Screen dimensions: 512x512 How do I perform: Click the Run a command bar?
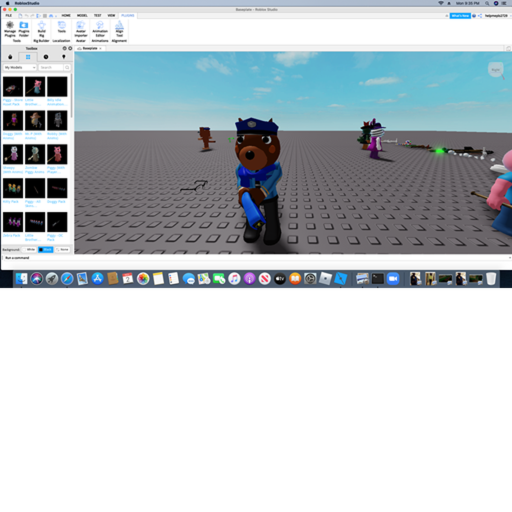tap(256, 258)
